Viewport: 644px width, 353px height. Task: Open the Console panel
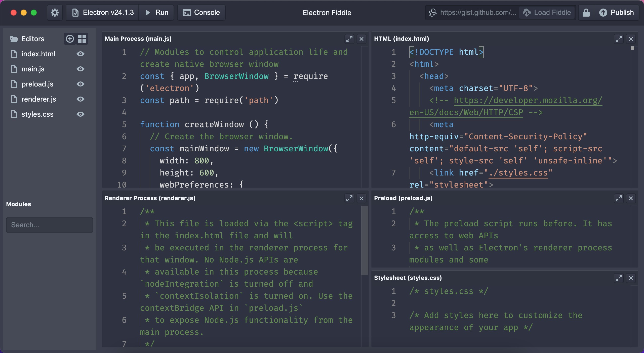pos(201,12)
